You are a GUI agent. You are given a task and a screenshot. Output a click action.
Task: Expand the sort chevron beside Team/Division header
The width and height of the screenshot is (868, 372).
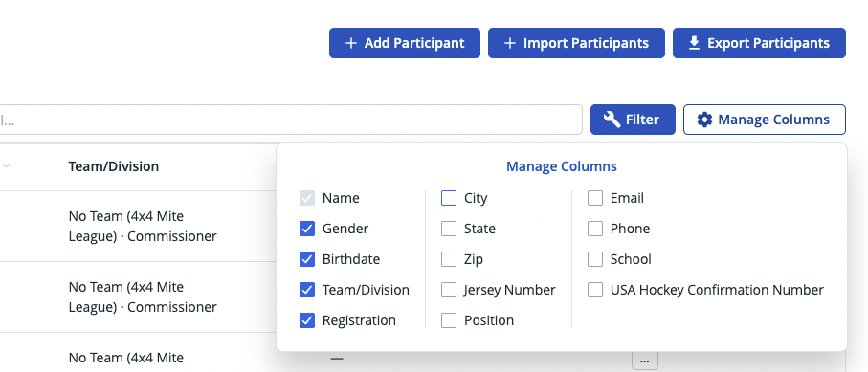tap(6, 165)
